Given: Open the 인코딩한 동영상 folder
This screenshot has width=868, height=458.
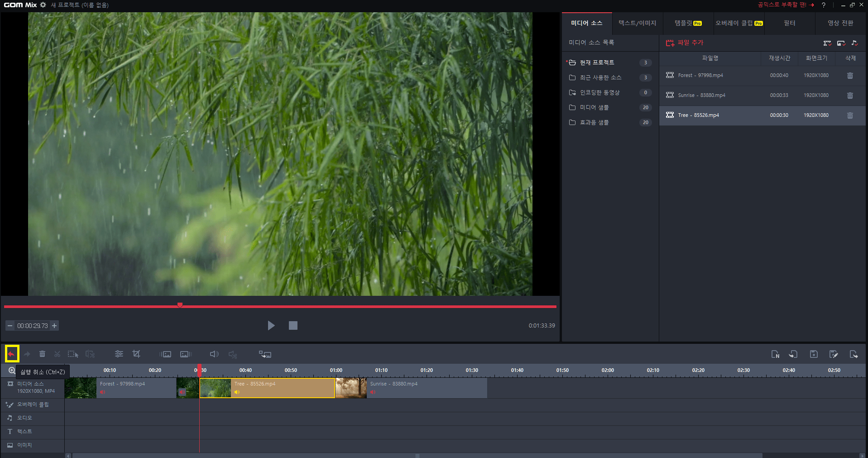Looking at the screenshot, I should [x=610, y=92].
